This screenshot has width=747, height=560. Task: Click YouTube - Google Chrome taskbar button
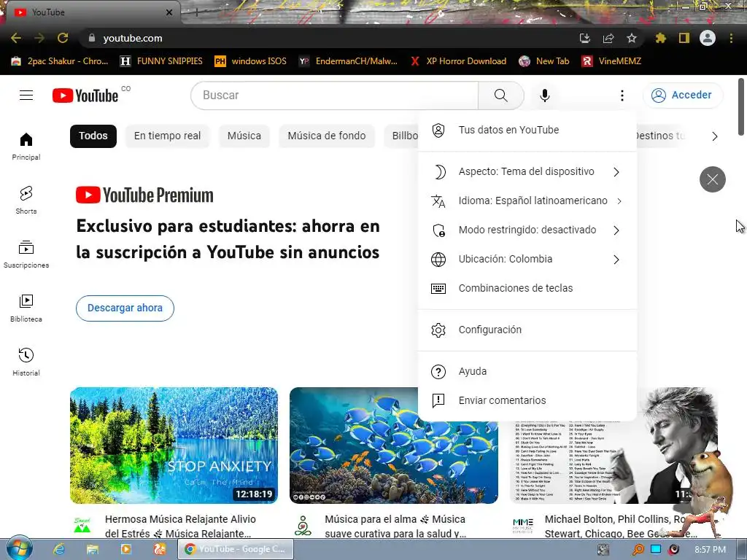coord(236,549)
